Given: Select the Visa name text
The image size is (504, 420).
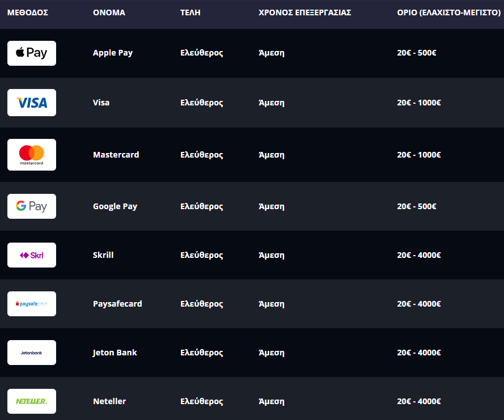Looking at the screenshot, I should (x=101, y=103).
